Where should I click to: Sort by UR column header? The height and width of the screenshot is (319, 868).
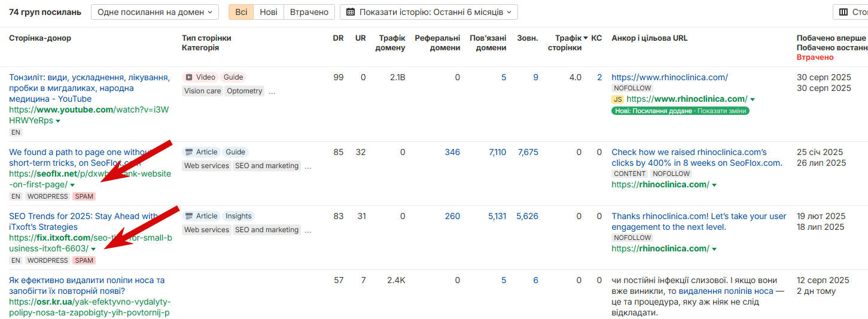[360, 38]
